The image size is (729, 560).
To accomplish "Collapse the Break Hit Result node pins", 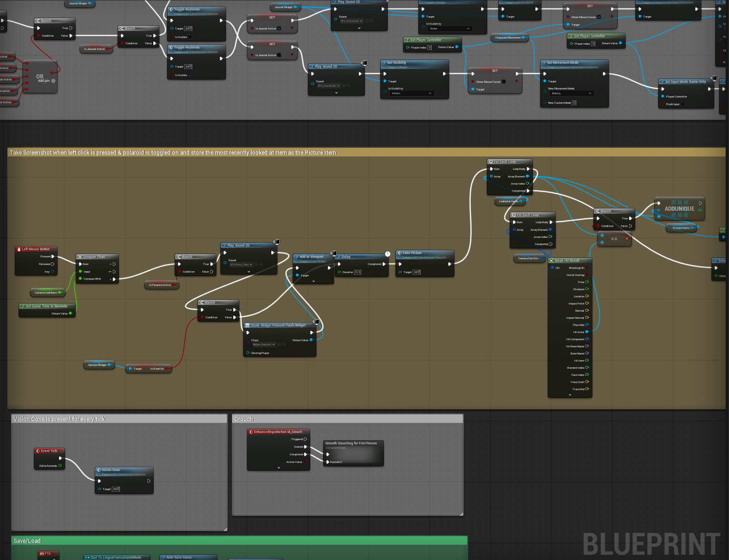I will [x=570, y=395].
